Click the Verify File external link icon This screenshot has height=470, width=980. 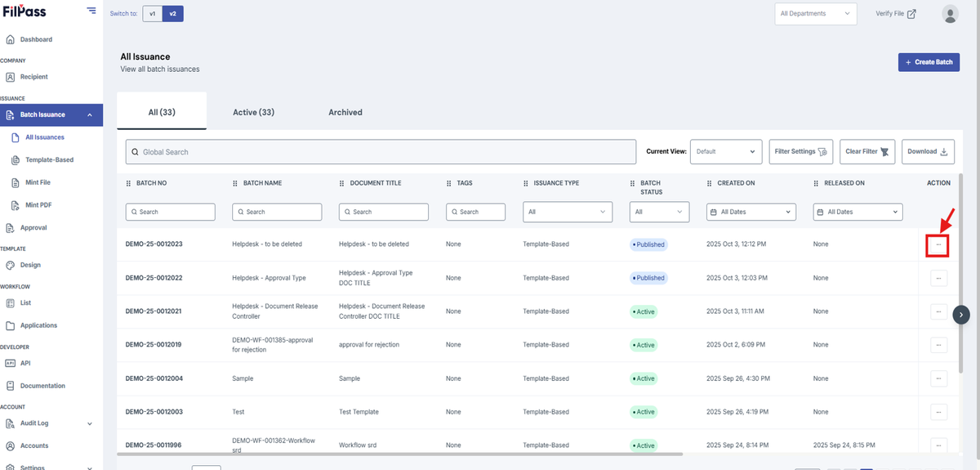point(911,13)
